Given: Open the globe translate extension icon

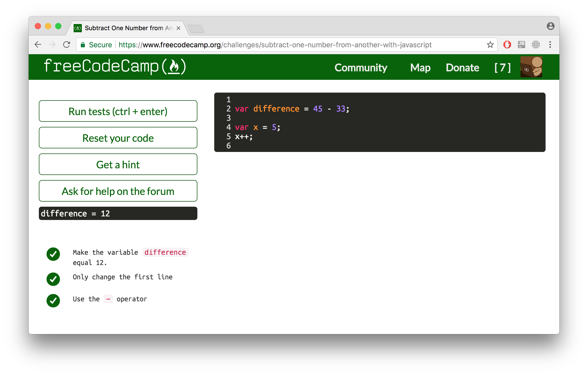Looking at the screenshot, I should pyautogui.click(x=536, y=45).
